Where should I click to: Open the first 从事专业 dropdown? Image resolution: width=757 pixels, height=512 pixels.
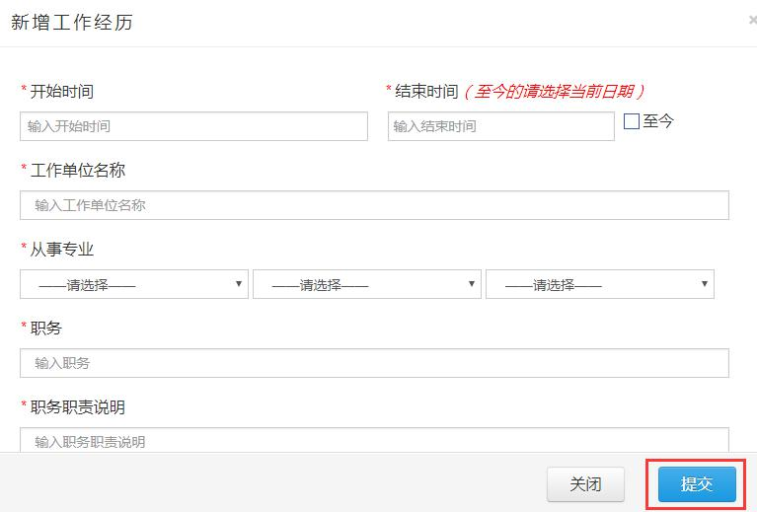134,284
